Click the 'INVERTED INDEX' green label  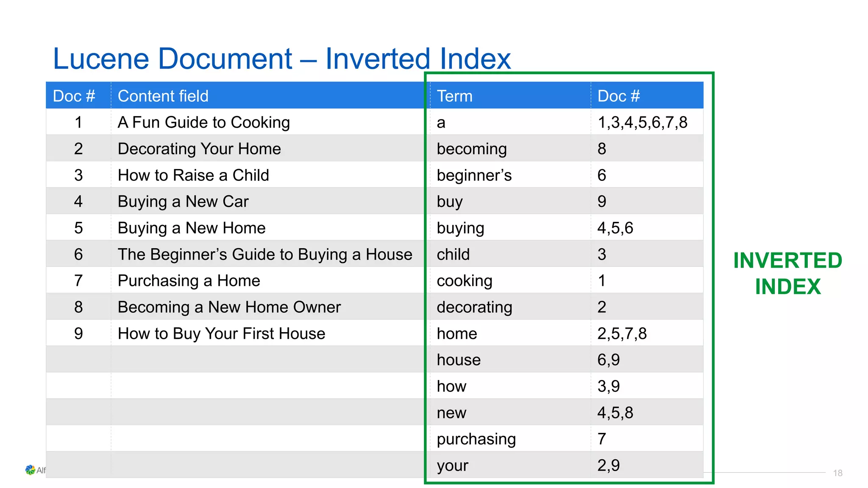click(x=788, y=274)
